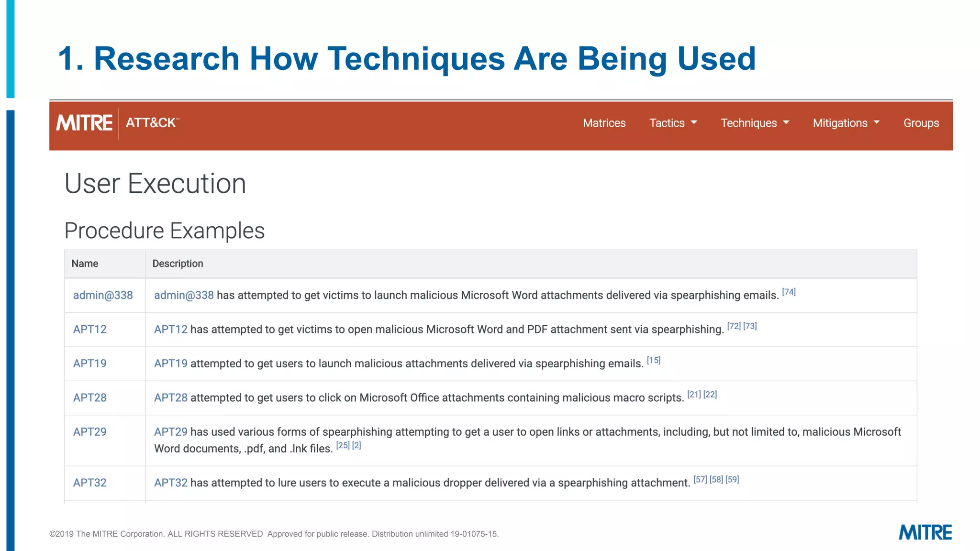Open citation reference [22]
The height and width of the screenshot is (551, 980).
point(710,394)
